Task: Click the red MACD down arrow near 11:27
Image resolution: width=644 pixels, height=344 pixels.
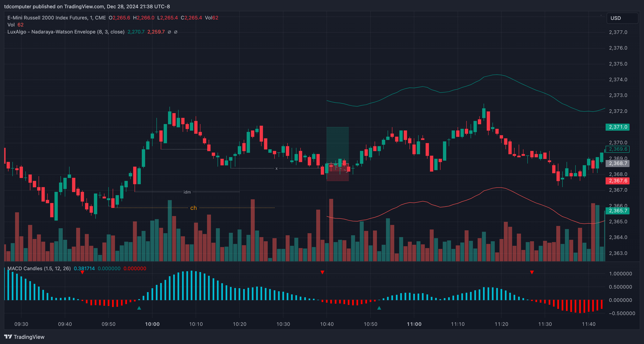Action: click(x=532, y=272)
